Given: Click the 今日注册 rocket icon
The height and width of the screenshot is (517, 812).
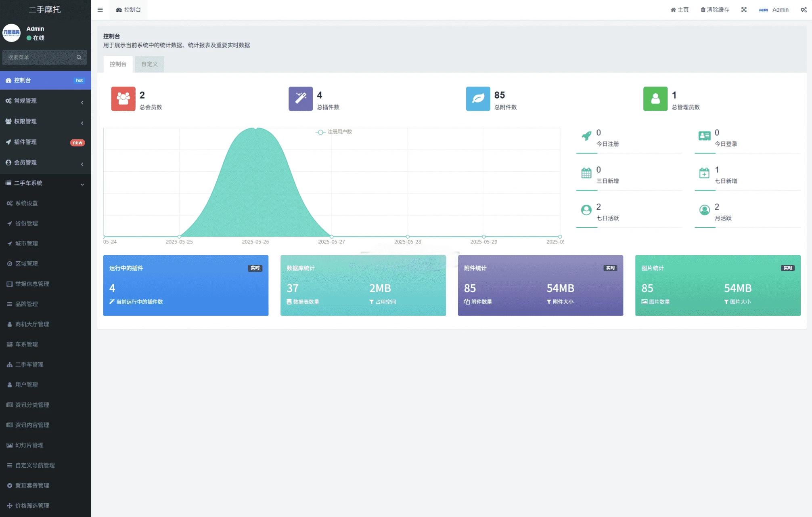Looking at the screenshot, I should 586,136.
